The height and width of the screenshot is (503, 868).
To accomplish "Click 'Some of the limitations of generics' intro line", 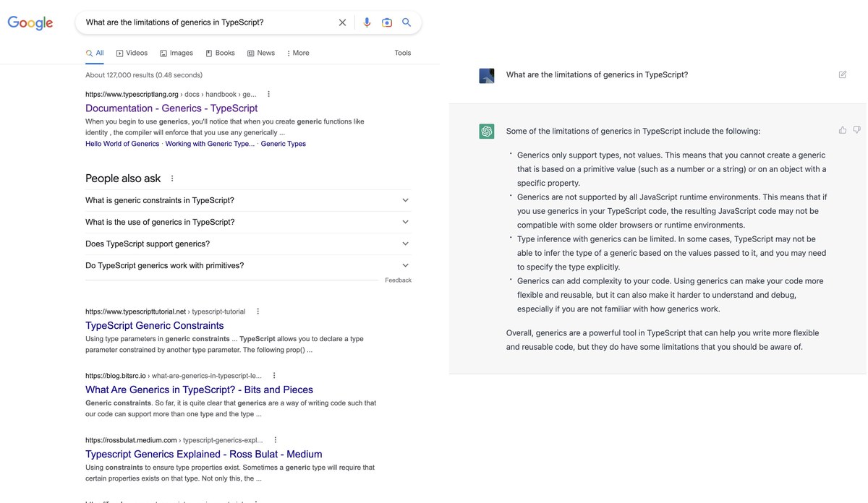I will (x=633, y=131).
